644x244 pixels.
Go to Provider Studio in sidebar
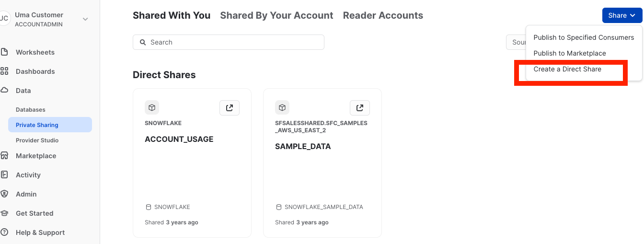click(x=37, y=140)
